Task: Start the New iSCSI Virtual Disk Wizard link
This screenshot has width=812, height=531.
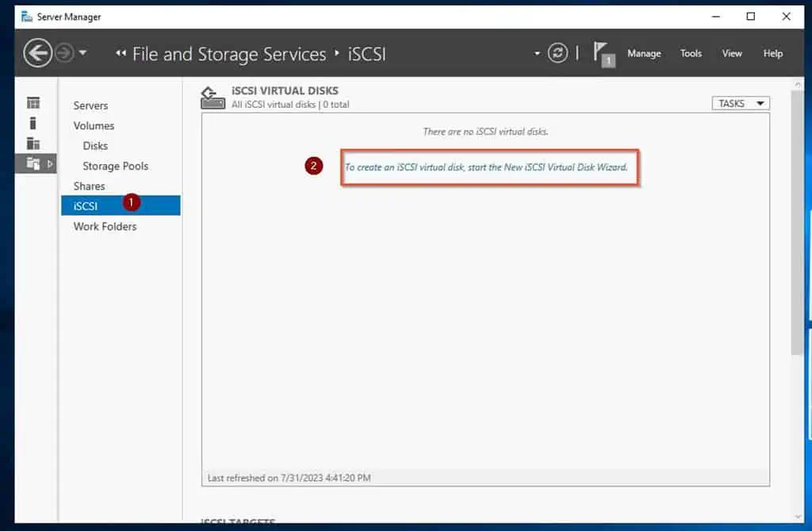Action: click(x=486, y=167)
